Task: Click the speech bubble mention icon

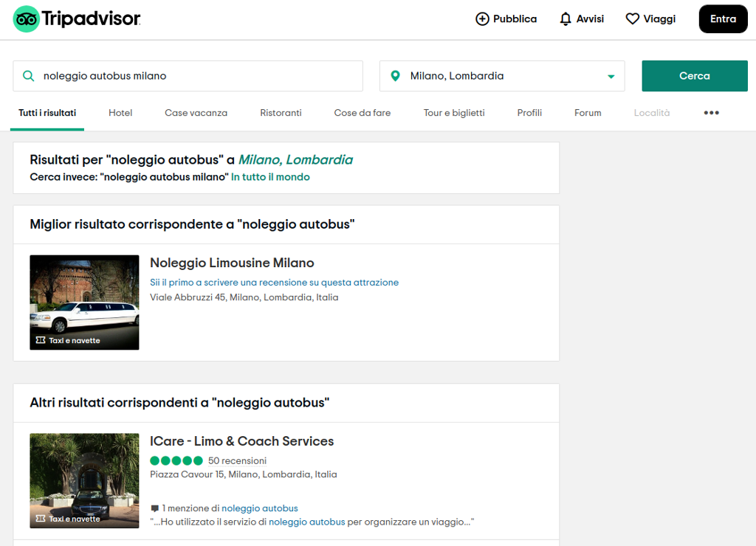Action: pyautogui.click(x=155, y=508)
